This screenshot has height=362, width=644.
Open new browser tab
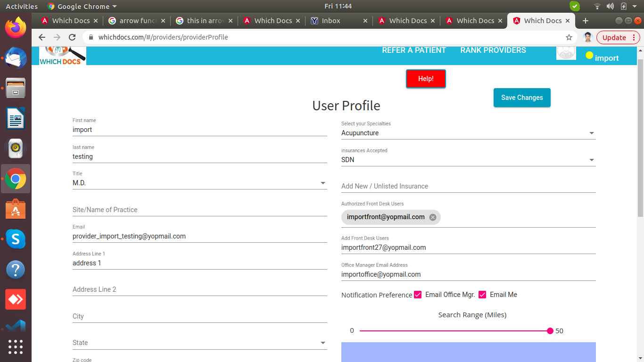coord(586,21)
